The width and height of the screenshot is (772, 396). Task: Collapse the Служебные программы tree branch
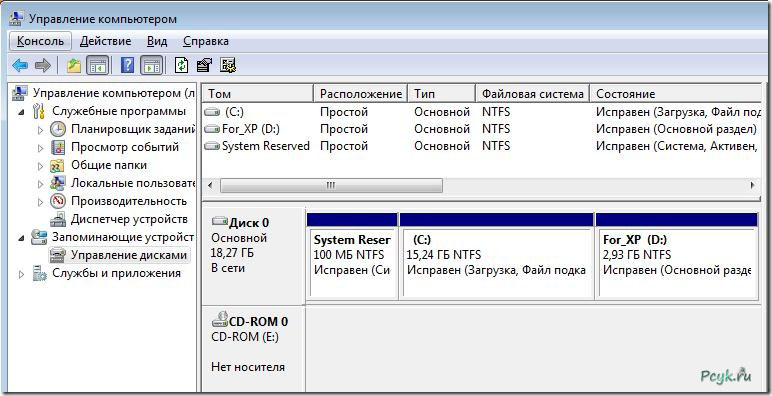point(22,112)
